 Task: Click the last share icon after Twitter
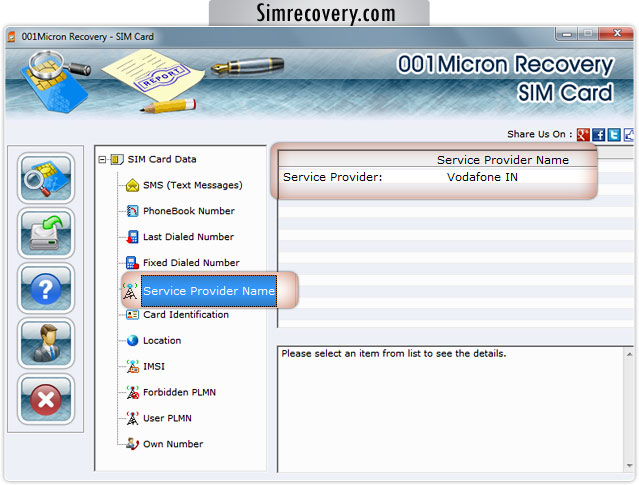click(629, 134)
